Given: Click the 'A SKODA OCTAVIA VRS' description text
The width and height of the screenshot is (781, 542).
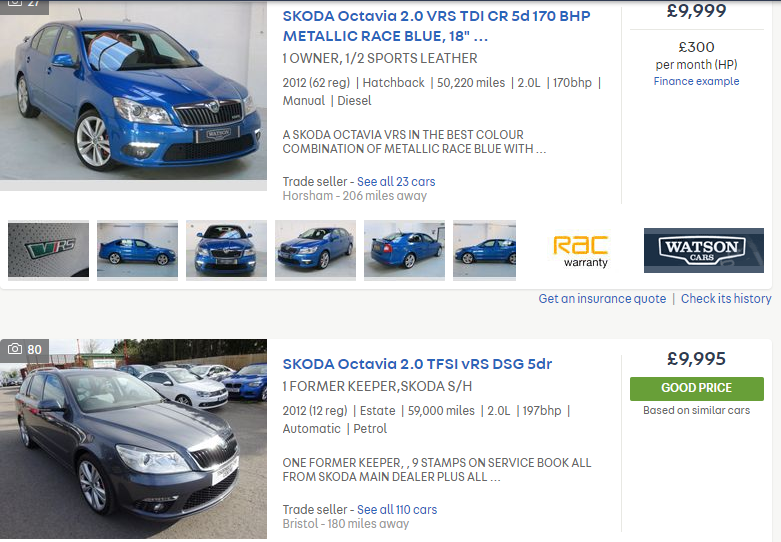Looking at the screenshot, I should pyautogui.click(x=414, y=142).
